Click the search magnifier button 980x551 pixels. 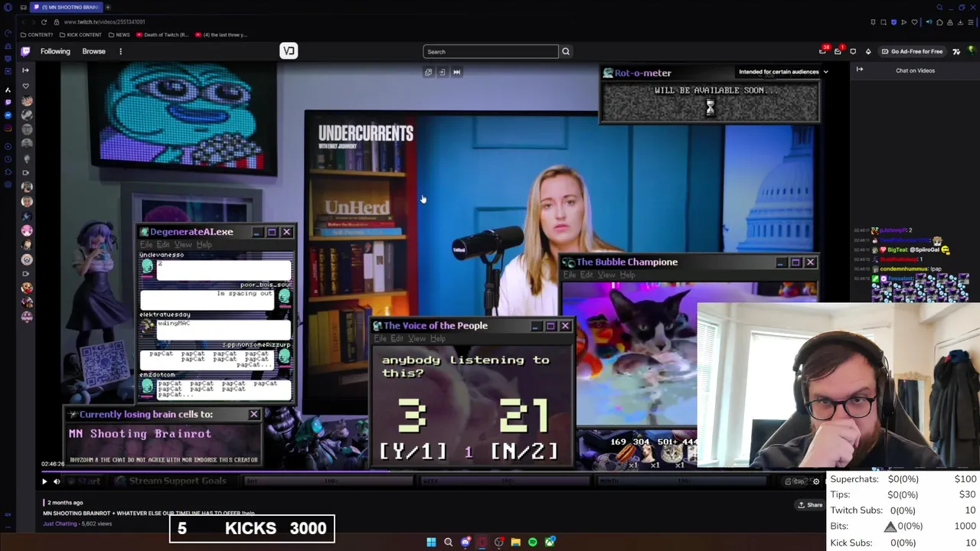(566, 51)
